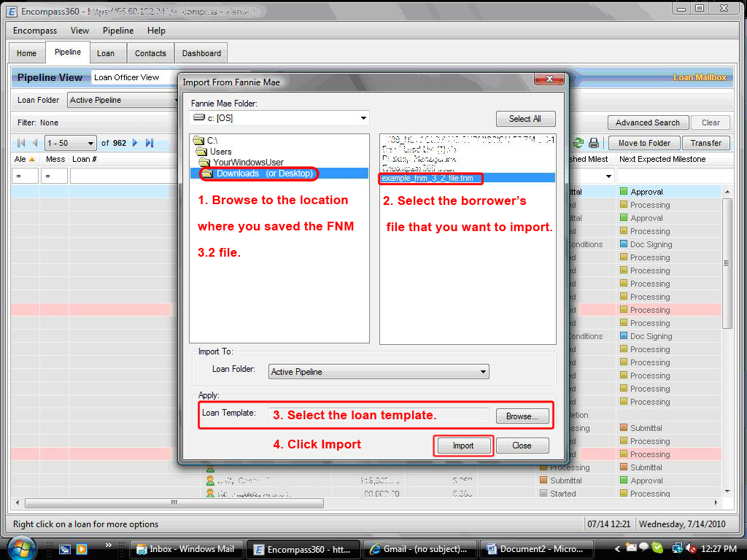Click the Ale column filter field
The image size is (747, 560).
26,176
